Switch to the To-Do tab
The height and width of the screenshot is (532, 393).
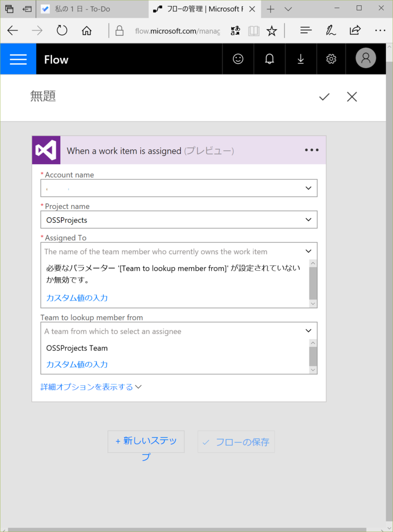coord(92,9)
